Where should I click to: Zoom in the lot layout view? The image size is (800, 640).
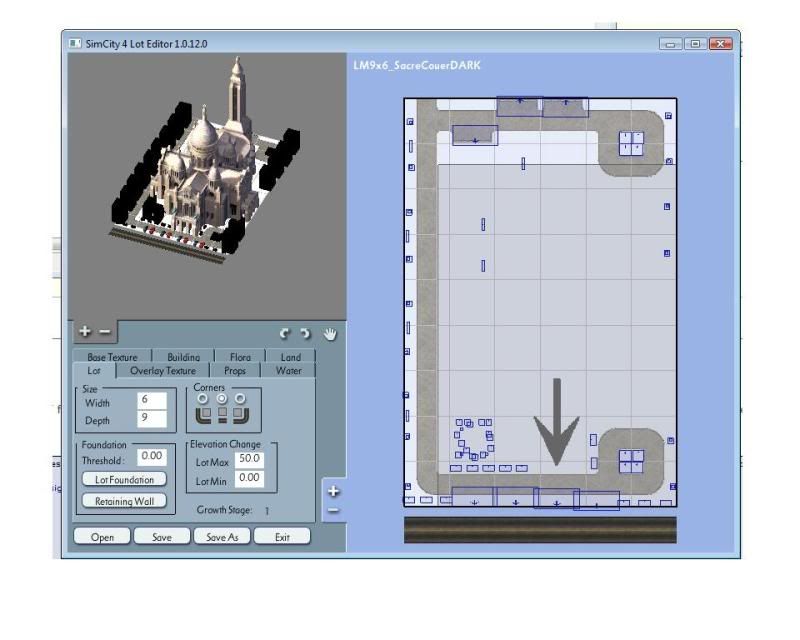coord(334,491)
